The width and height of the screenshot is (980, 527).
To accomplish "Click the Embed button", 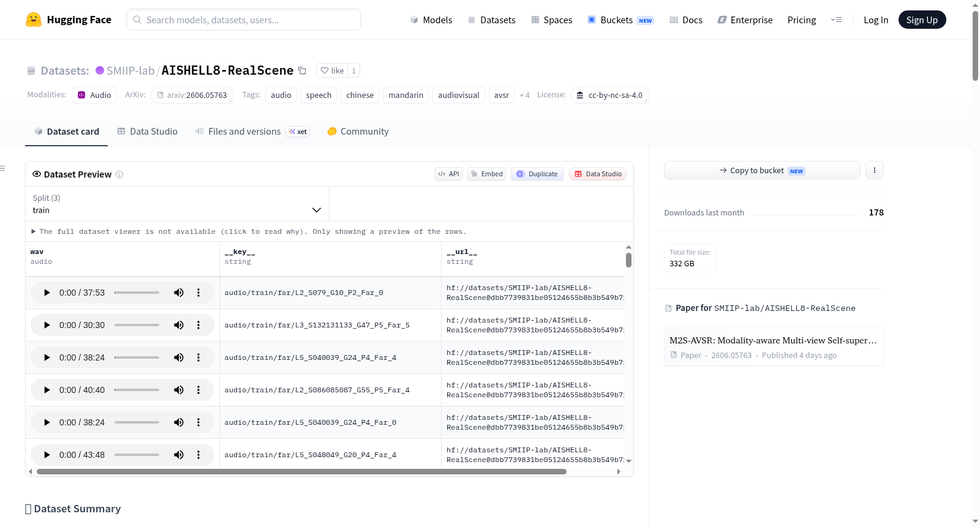I will click(487, 174).
